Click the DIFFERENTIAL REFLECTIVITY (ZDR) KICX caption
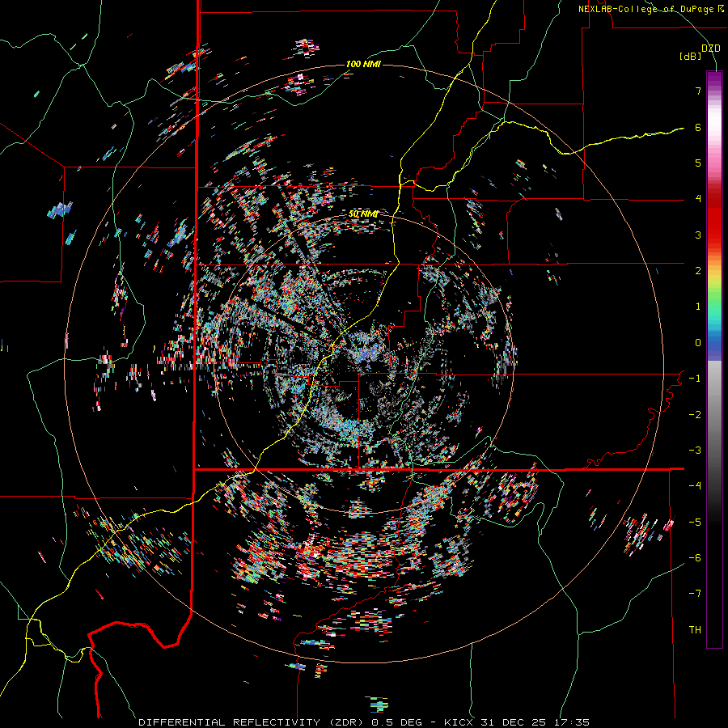Viewport: 728px width, 728px height. 364,722
